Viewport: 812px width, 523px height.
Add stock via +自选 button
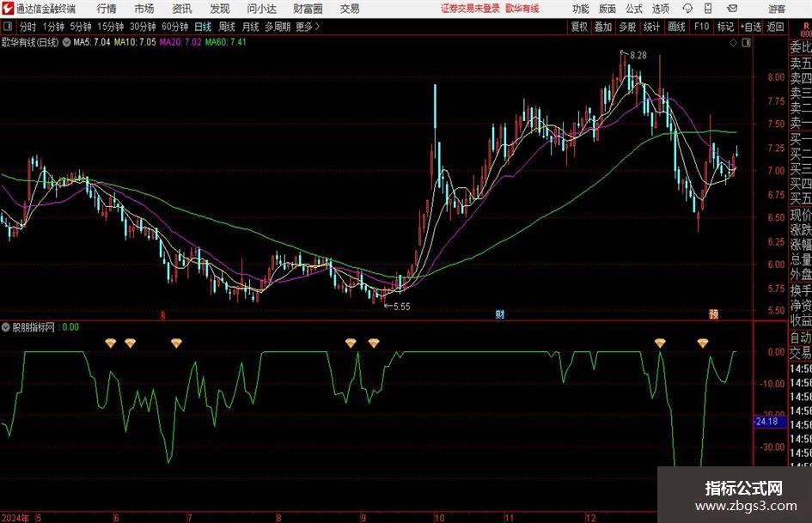point(751,27)
